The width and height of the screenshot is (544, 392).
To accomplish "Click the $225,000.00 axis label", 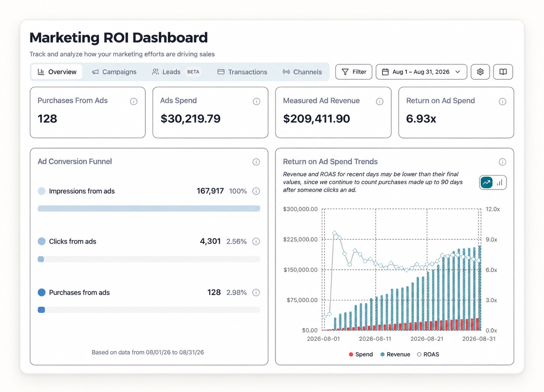I will [x=300, y=239].
